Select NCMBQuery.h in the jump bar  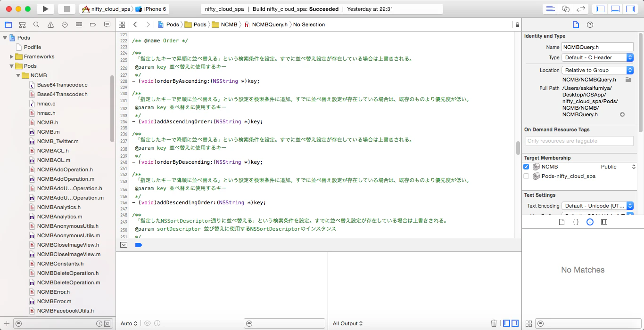[265, 24]
